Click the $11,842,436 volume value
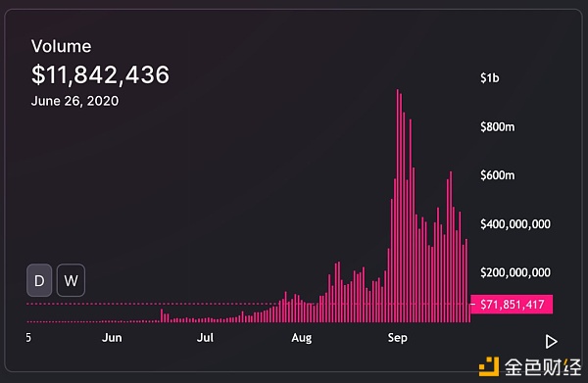This screenshot has width=588, height=383. (101, 74)
